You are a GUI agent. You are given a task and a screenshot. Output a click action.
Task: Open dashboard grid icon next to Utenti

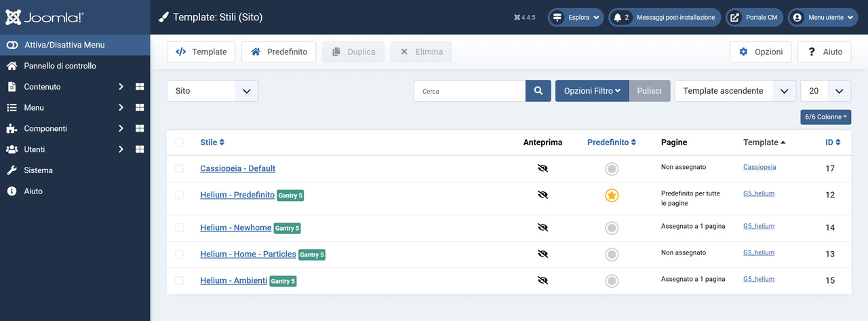click(140, 149)
